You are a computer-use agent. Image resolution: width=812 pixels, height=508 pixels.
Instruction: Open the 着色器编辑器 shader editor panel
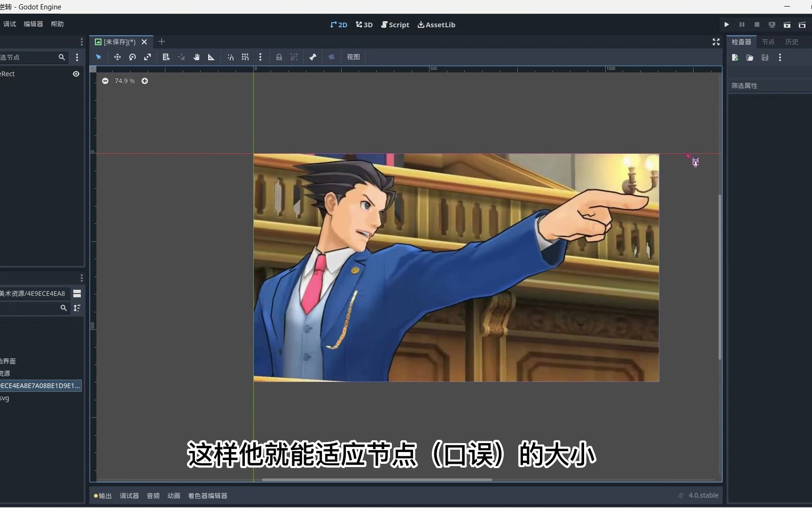[x=208, y=496]
